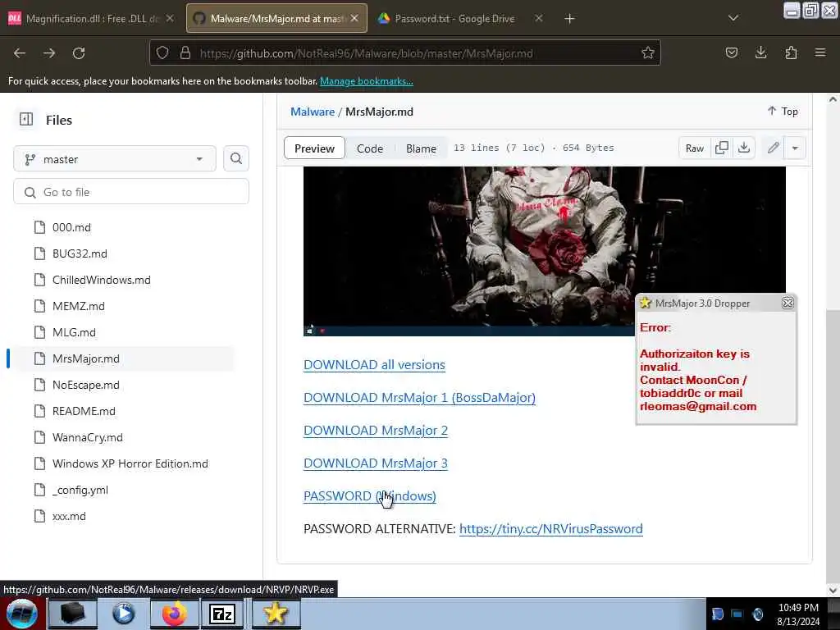840x630 pixels.
Task: Open tracking protection shield icon
Action: (162, 53)
